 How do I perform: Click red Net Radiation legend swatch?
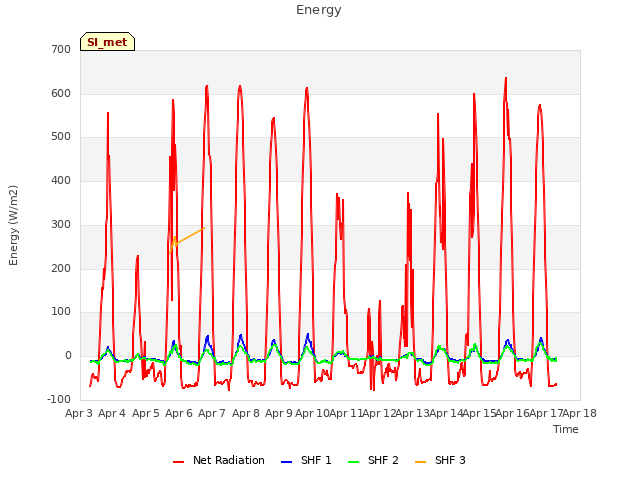(178, 462)
